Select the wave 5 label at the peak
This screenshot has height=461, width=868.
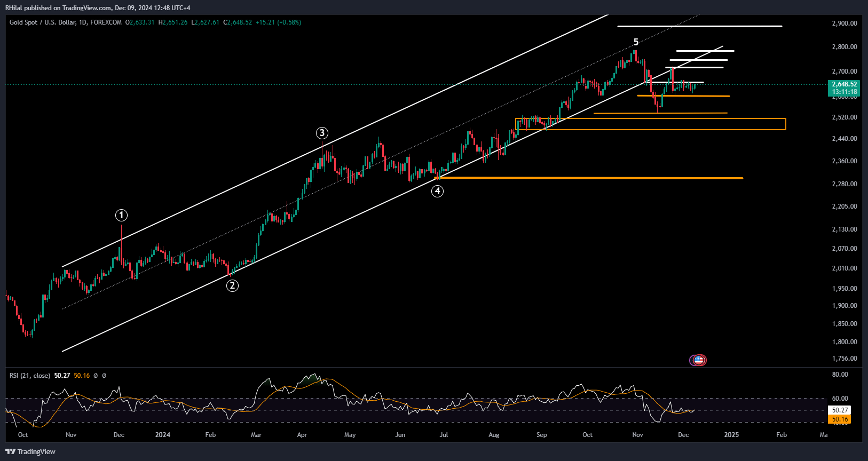tap(636, 42)
